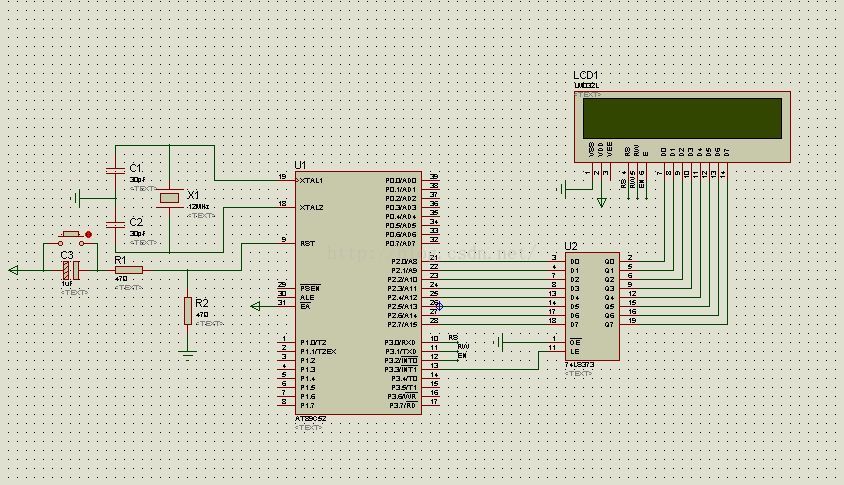Screen dimensions: 844x485
Task: Click the P3.3/INT1 pin label
Action: pyautogui.click(x=400, y=369)
